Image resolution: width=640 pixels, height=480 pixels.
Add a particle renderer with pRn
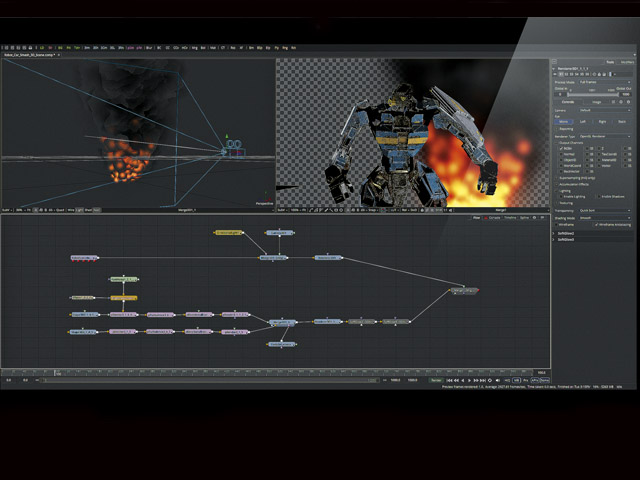139,48
